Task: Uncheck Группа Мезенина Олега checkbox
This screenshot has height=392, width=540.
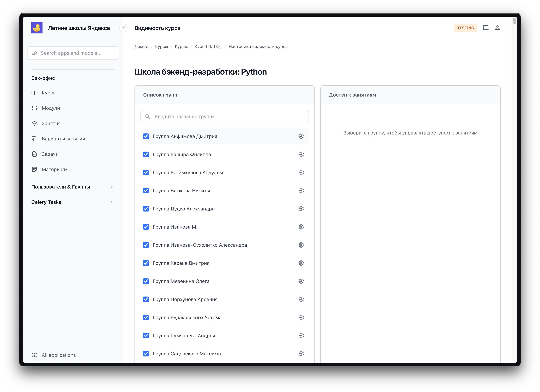Action: click(x=146, y=281)
